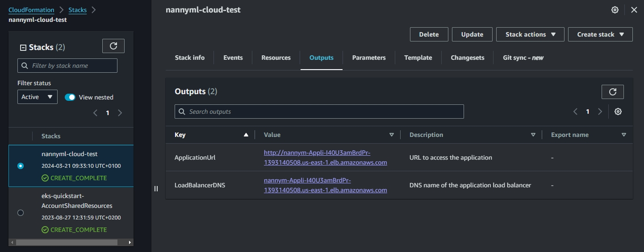Refresh the Stacks list in sidebar
The image size is (644, 252).
pos(113,46)
